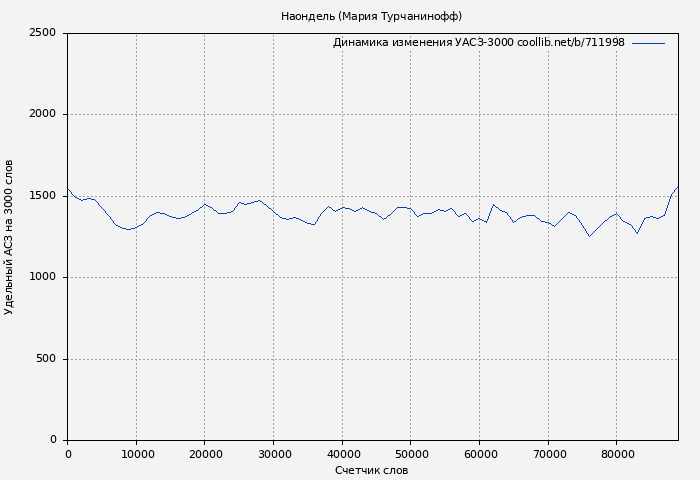Click the 10000 tick label on the x-axis
Image resolution: width=700 pixels, height=480 pixels.
click(137, 455)
